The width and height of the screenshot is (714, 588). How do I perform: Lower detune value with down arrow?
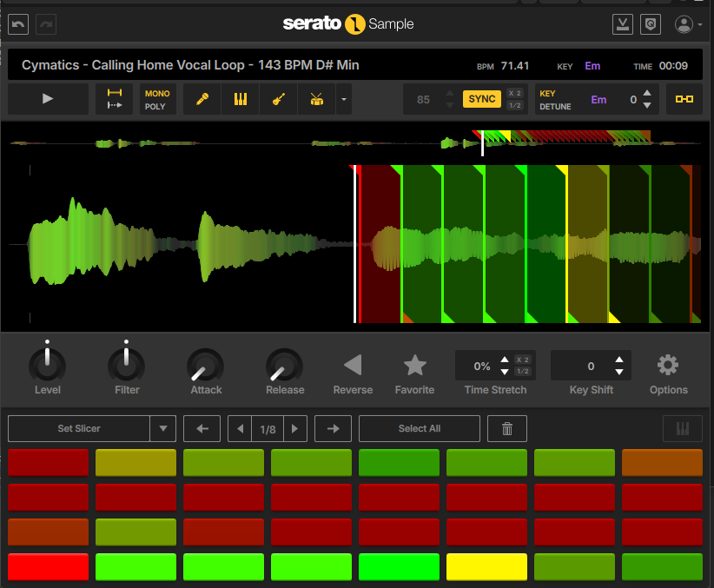point(647,105)
